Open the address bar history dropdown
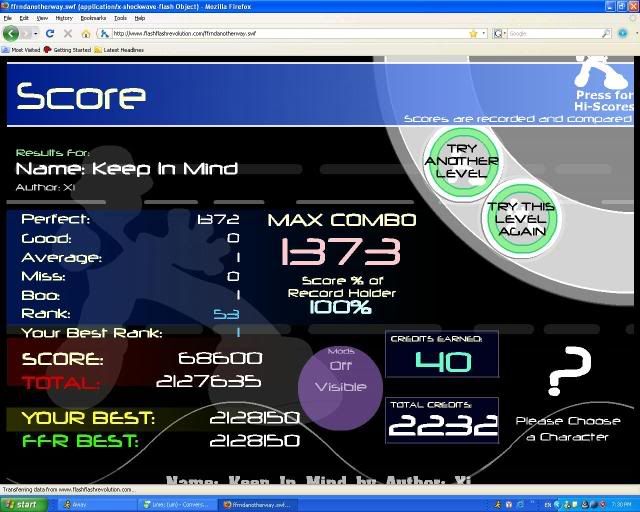Screen dimensions: 640x512 484,33
